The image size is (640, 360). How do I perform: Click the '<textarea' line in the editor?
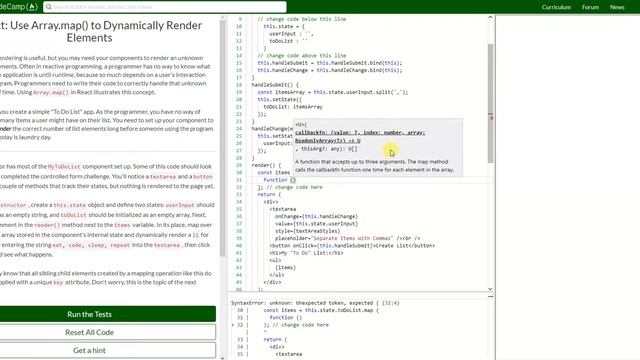click(282, 209)
